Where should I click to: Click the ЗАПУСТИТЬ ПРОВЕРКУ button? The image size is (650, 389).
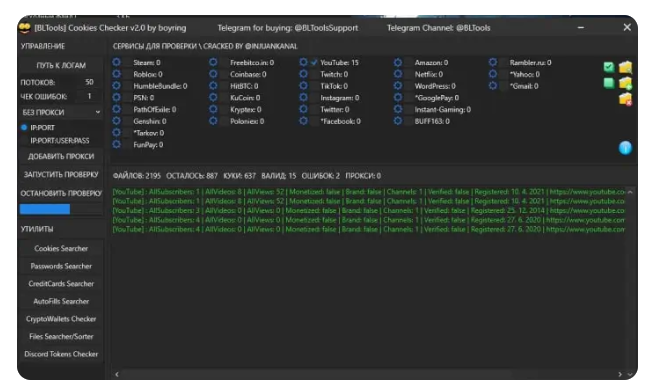point(61,175)
